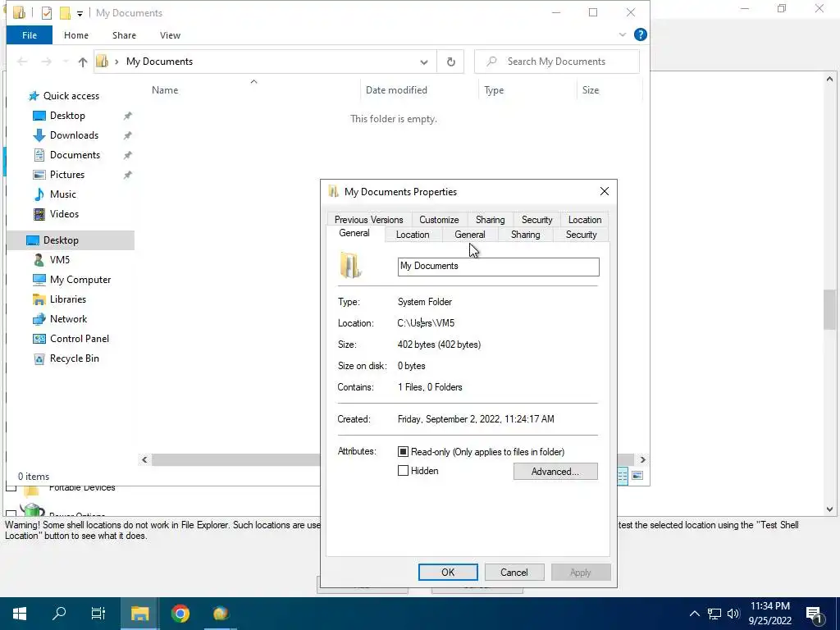This screenshot has height=630, width=840.
Task: Open the volume speaker tray icon
Action: pyautogui.click(x=733, y=614)
